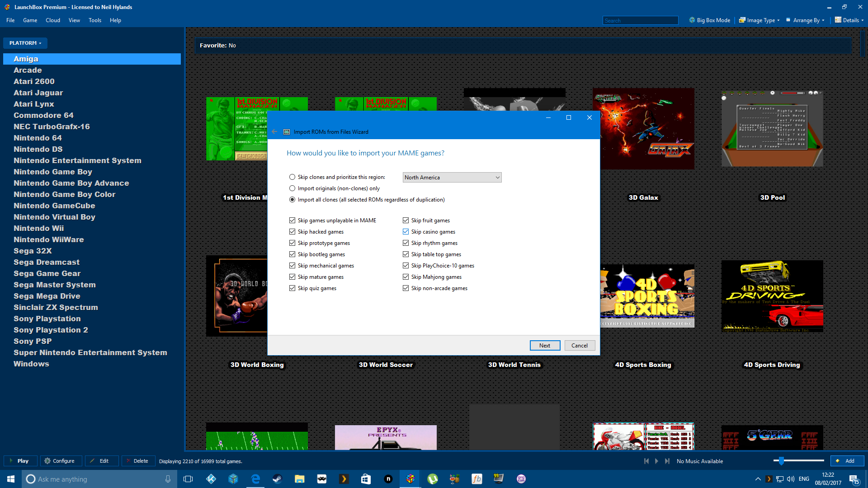
Task: Click Next in the import wizard
Action: (x=545, y=345)
